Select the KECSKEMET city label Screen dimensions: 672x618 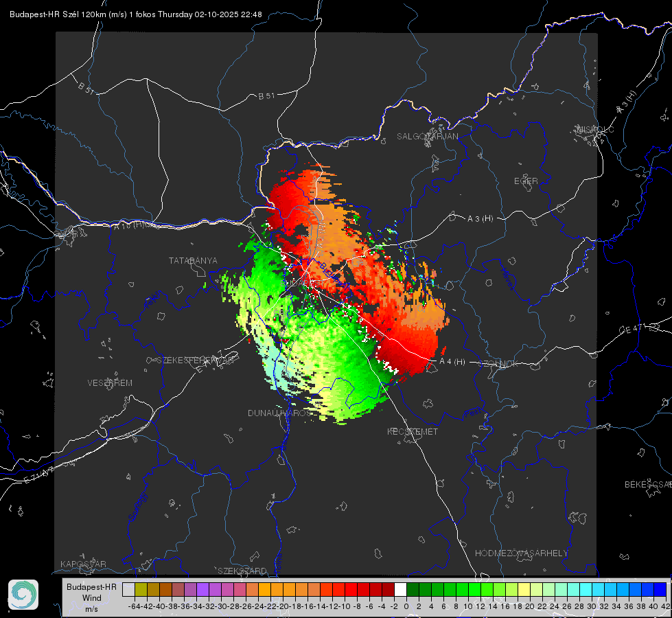coord(413,431)
